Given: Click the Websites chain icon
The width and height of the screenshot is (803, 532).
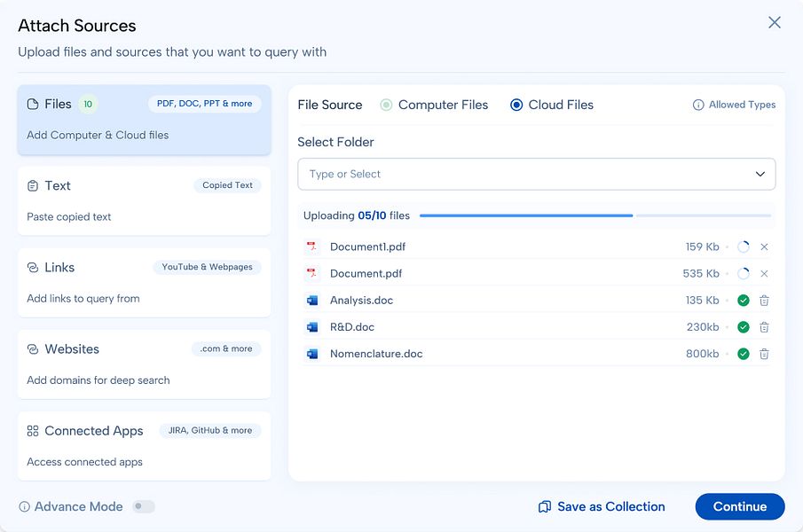Looking at the screenshot, I should [33, 348].
